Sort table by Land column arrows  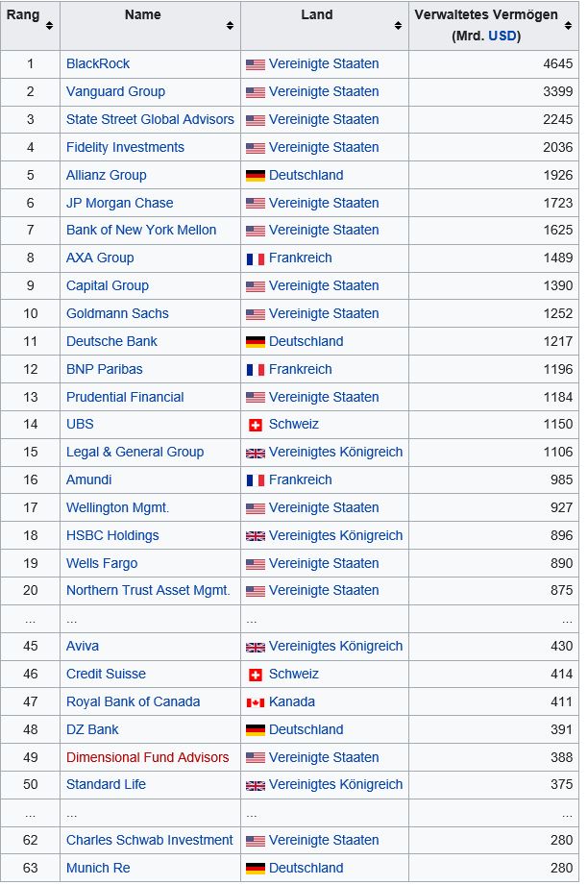398,25
